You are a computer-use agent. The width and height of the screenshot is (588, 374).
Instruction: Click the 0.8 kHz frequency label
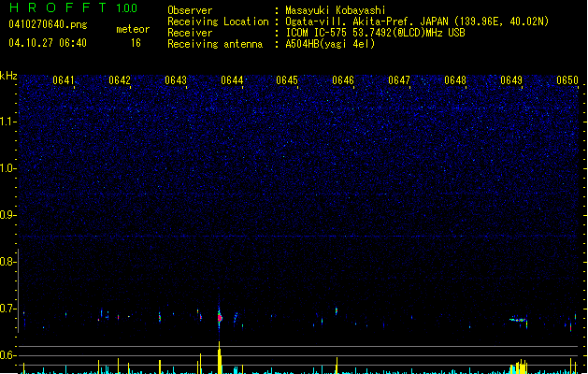point(8,262)
